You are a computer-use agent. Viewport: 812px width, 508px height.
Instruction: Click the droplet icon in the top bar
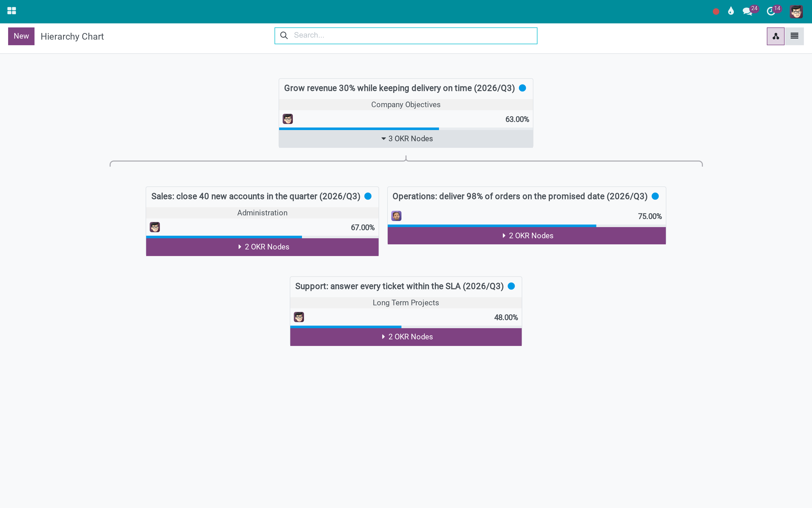point(731,11)
